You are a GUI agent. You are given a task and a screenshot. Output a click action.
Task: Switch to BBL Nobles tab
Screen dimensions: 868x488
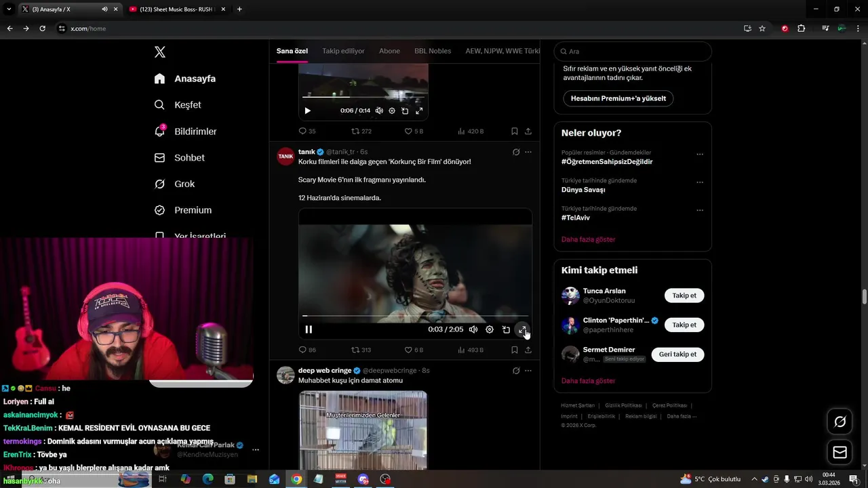(433, 52)
